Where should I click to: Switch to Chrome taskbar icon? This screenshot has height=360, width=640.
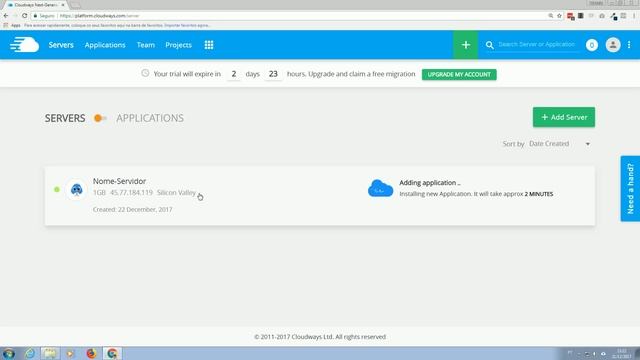coord(112,353)
